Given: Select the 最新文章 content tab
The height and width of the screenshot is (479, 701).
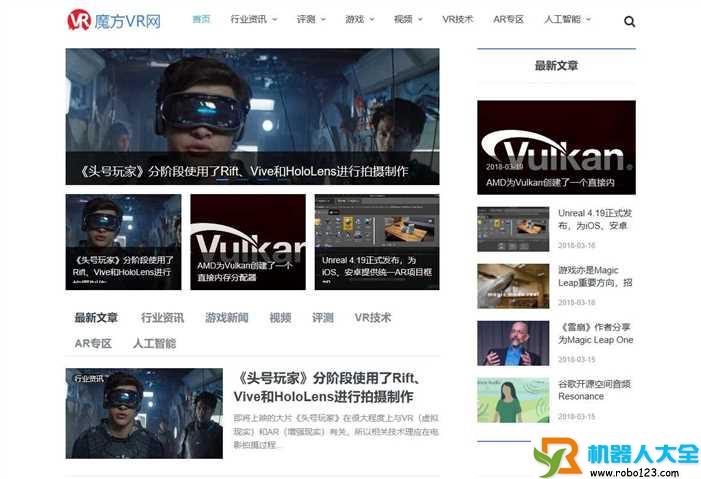Looking at the screenshot, I should pos(96,318).
